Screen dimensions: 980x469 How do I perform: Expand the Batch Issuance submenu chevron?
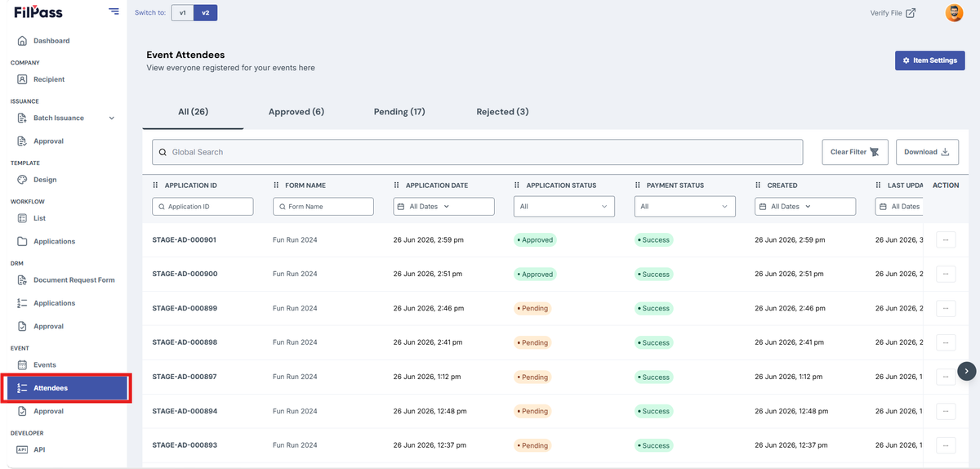click(112, 118)
